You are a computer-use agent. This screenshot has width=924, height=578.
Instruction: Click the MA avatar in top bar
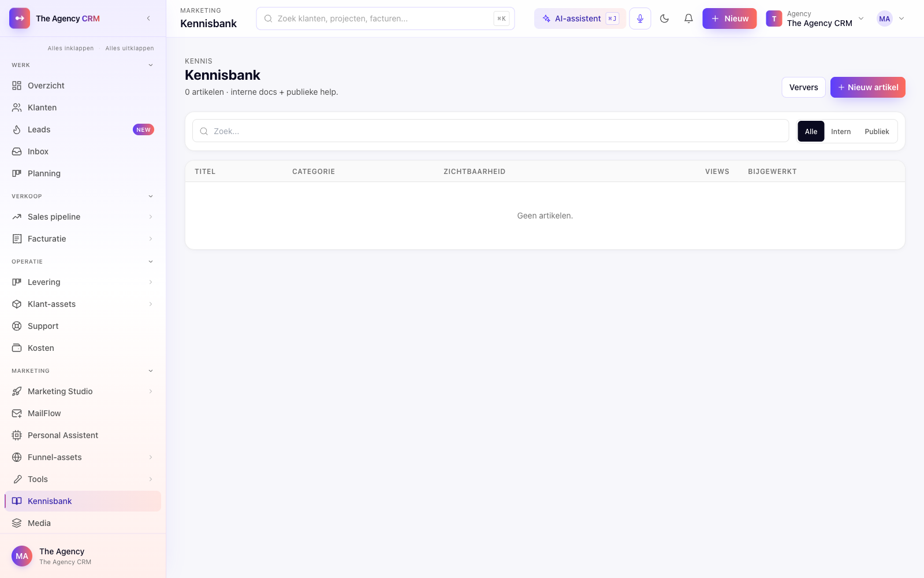[x=884, y=18]
